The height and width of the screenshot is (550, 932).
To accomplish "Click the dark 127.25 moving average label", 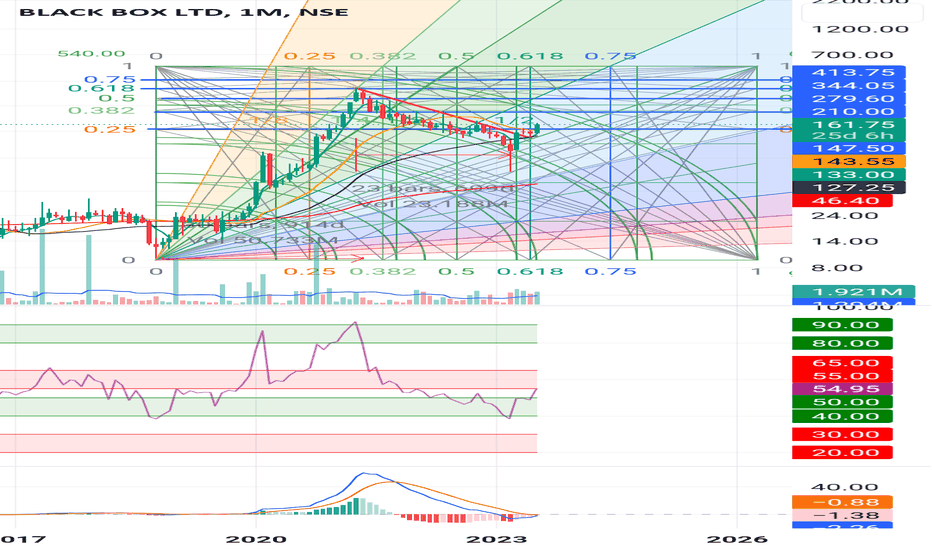I will point(848,188).
